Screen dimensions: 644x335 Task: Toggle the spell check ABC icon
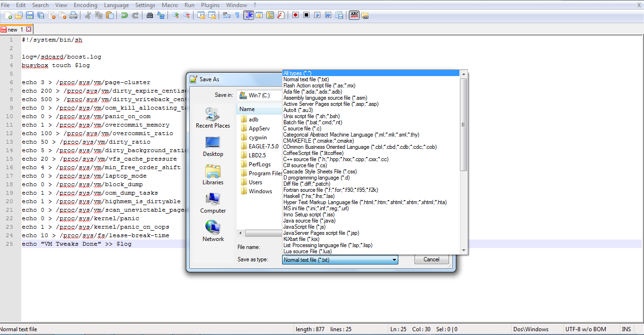(x=354, y=15)
